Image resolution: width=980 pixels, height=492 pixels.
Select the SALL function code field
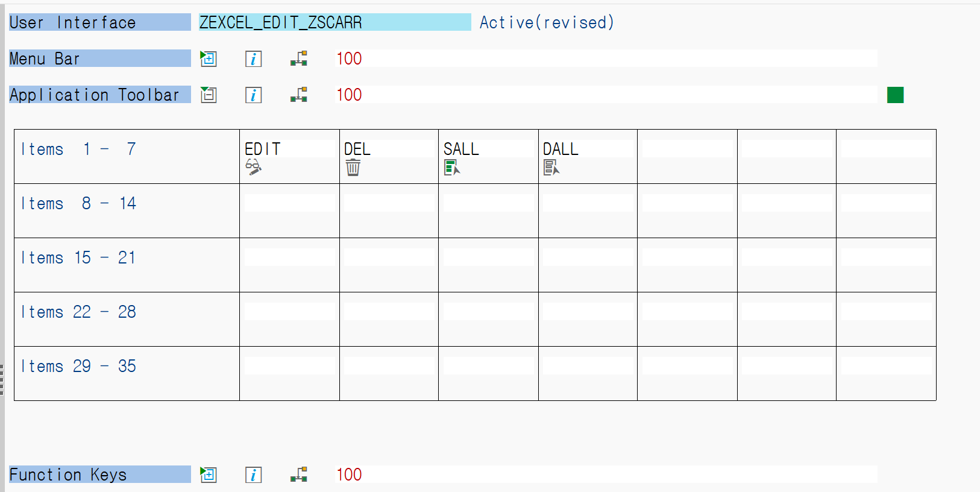(488, 149)
